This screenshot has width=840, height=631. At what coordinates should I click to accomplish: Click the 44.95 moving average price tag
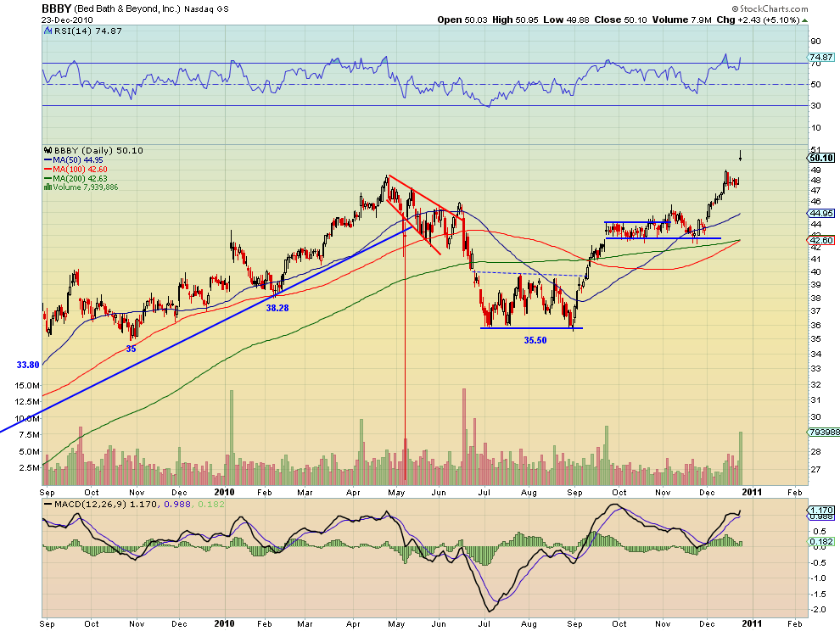[x=821, y=213]
